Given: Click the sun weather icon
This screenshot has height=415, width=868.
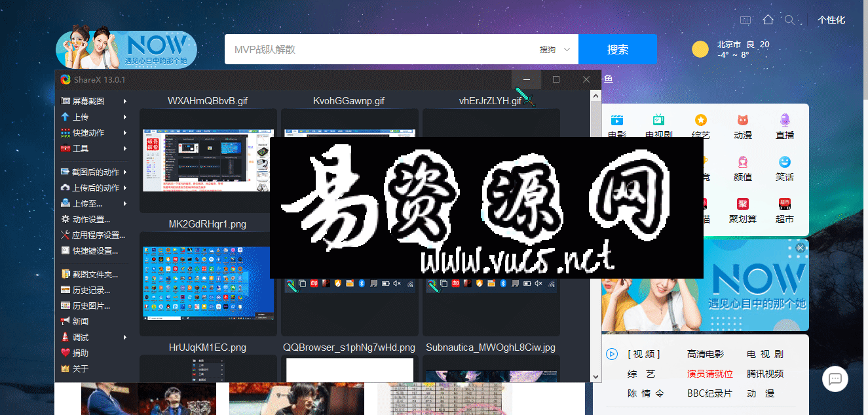Looking at the screenshot, I should point(700,49).
